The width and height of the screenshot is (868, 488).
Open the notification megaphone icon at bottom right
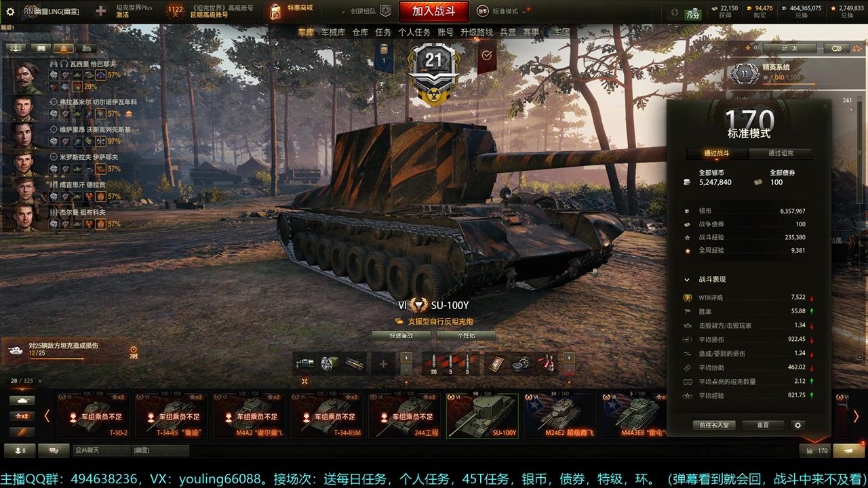pyautogui.click(x=848, y=450)
